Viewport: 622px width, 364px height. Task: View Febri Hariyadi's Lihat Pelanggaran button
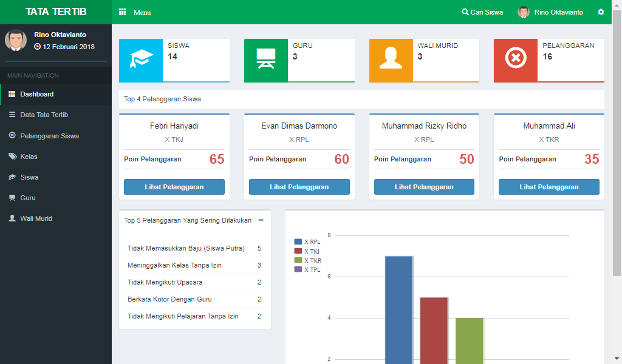tap(174, 187)
